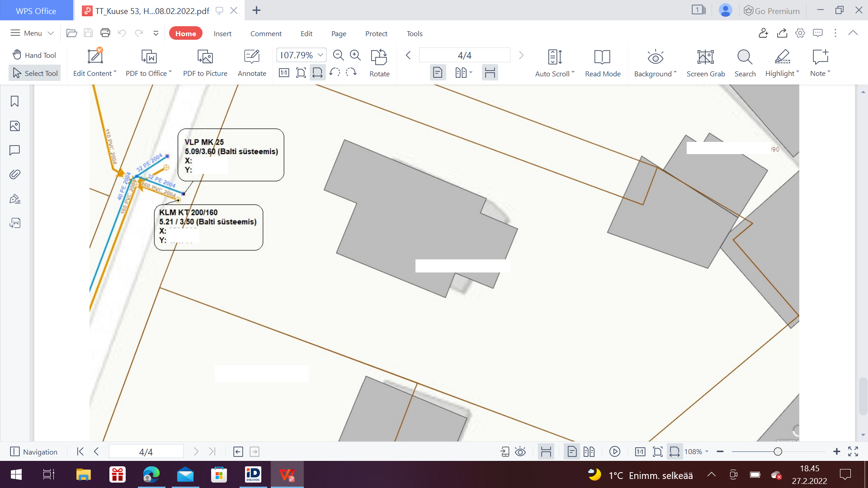Open the Attachments paperclip sidebar icon
Image resolution: width=868 pixels, height=488 pixels.
14,174
